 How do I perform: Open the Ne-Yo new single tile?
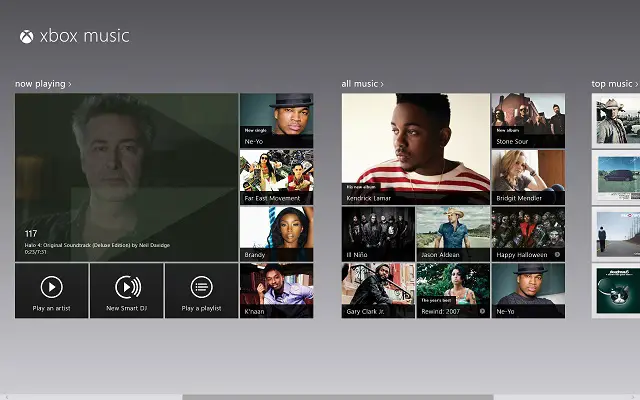tap(277, 120)
